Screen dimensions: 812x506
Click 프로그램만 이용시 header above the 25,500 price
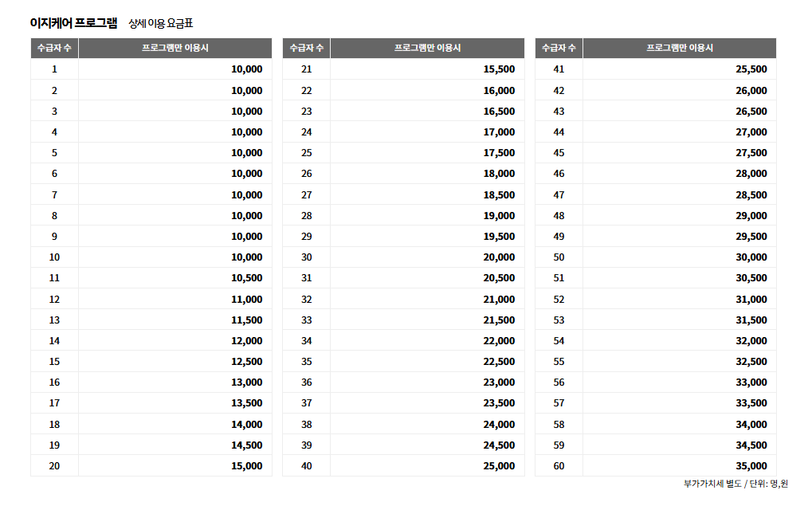click(x=679, y=48)
